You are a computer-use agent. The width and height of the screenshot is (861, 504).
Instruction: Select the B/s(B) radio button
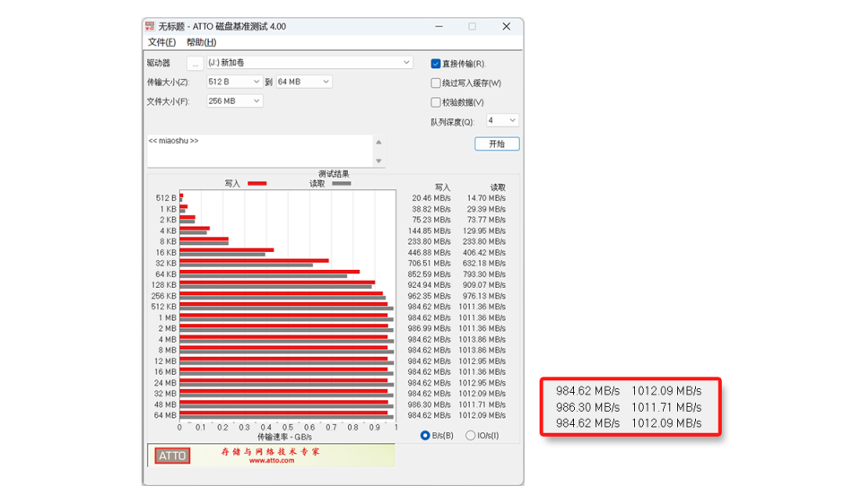pos(425,435)
